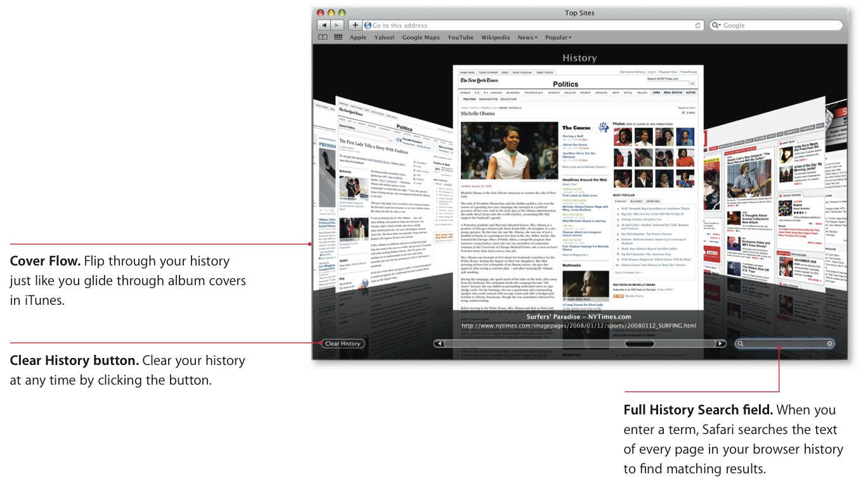This screenshot has height=486, width=868.
Task: Select the Michelle Obama main article photo
Action: (509, 151)
